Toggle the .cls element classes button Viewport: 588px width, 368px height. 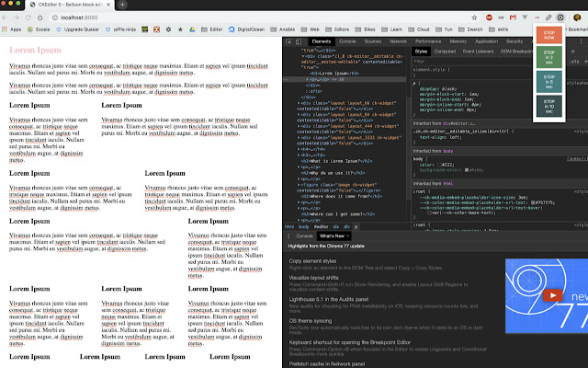pyautogui.click(x=574, y=62)
